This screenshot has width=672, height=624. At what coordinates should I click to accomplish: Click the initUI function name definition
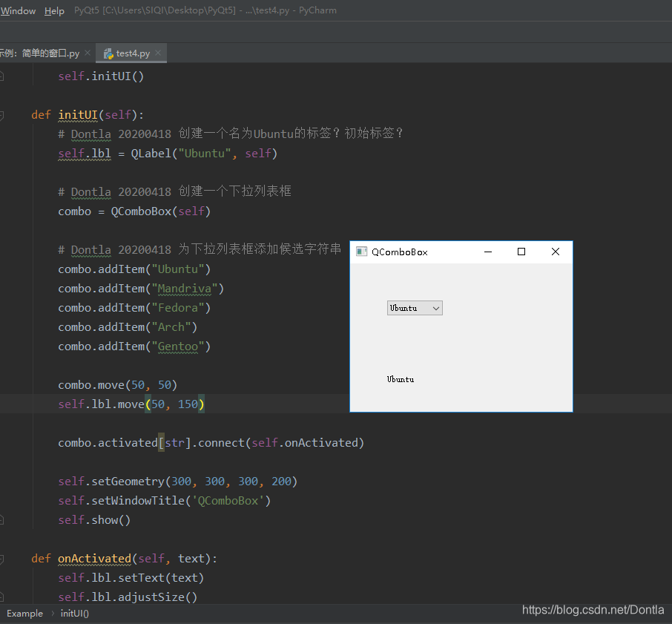point(78,115)
